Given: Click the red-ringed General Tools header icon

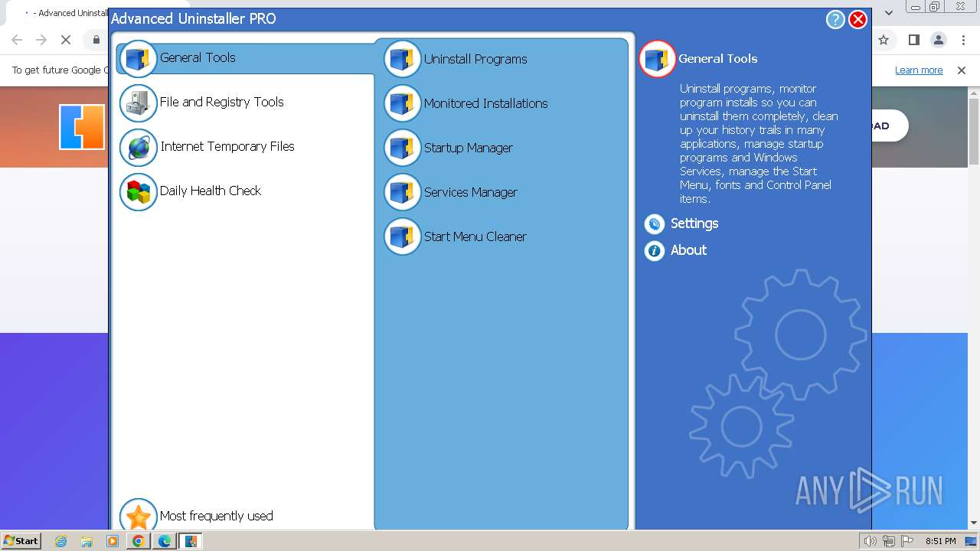Looking at the screenshot, I should click(658, 59).
